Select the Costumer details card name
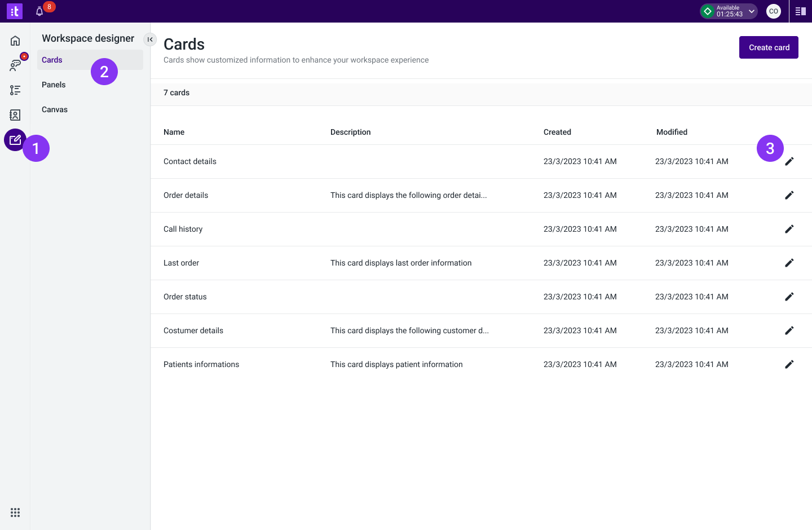This screenshot has width=812, height=530. (x=193, y=330)
